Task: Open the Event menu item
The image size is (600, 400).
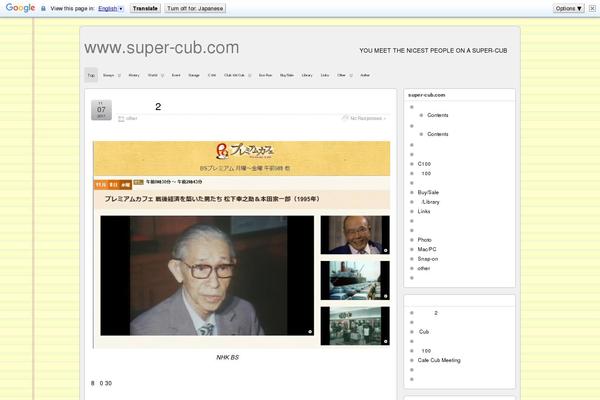Action: [x=176, y=75]
